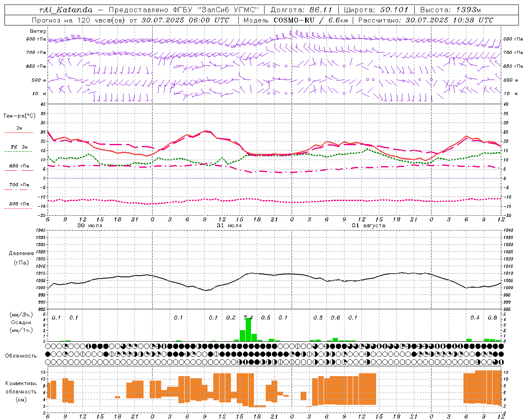Click the 0.2 precipitation total value

click(231, 317)
